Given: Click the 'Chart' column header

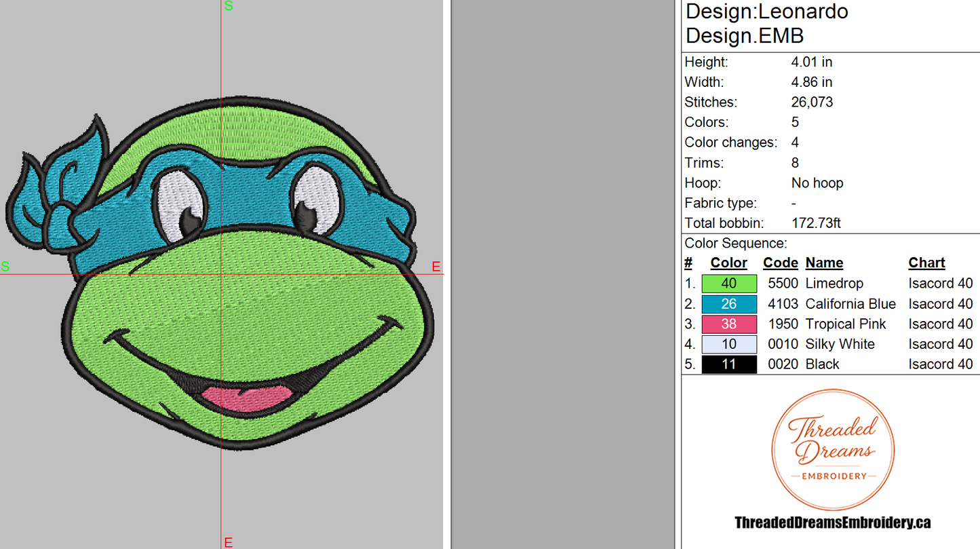Looking at the screenshot, I should tap(926, 263).
